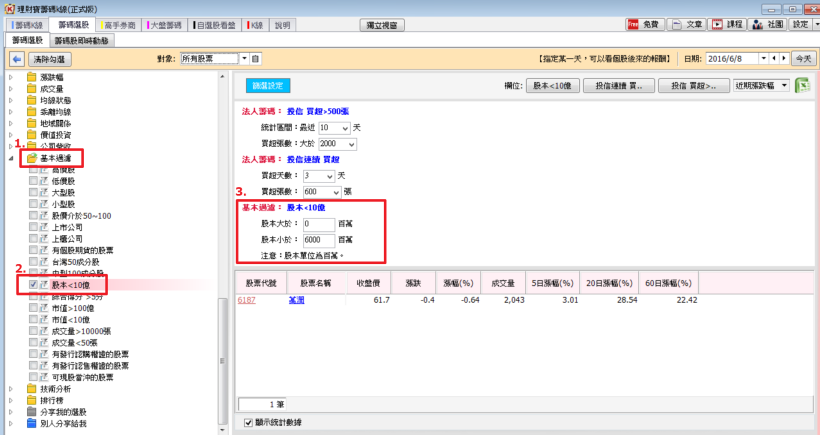Screen dimensions: 820x435
Task: Step the date to the previous day
Action: pos(775,59)
